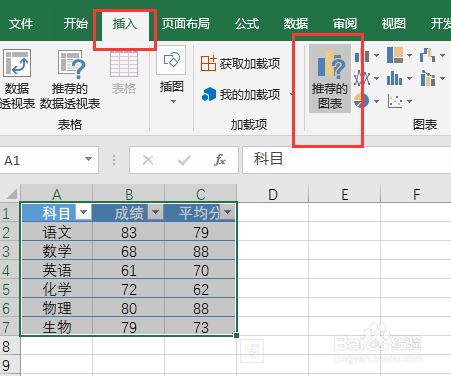Switch to the 插入 Insert tab
Viewport: 451px width, 376px height.
click(x=125, y=24)
